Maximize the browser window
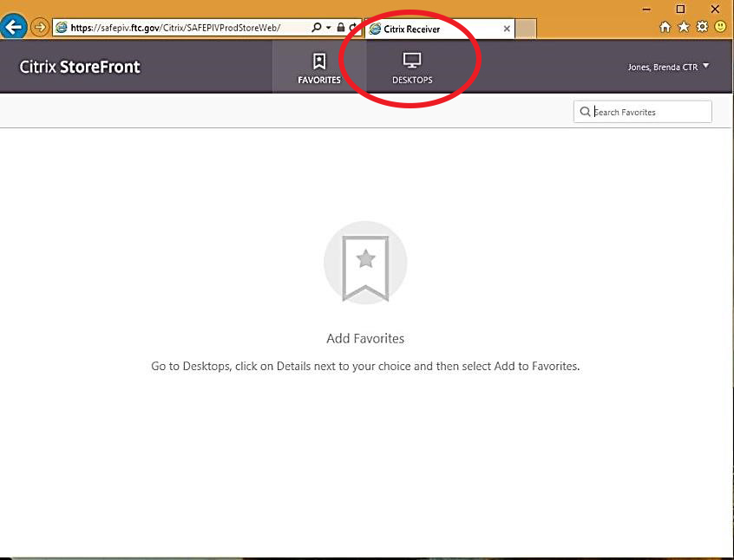The image size is (734, 560). pos(680,9)
